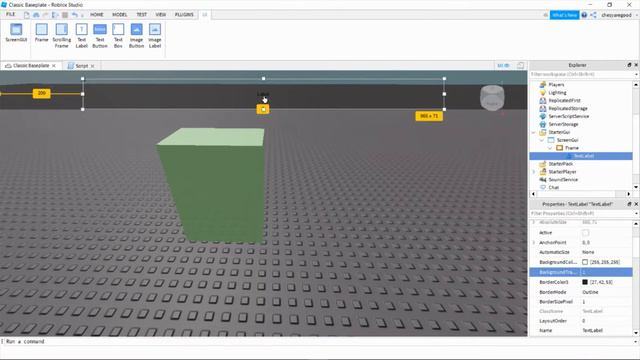Close the Explorer panel

point(636,65)
